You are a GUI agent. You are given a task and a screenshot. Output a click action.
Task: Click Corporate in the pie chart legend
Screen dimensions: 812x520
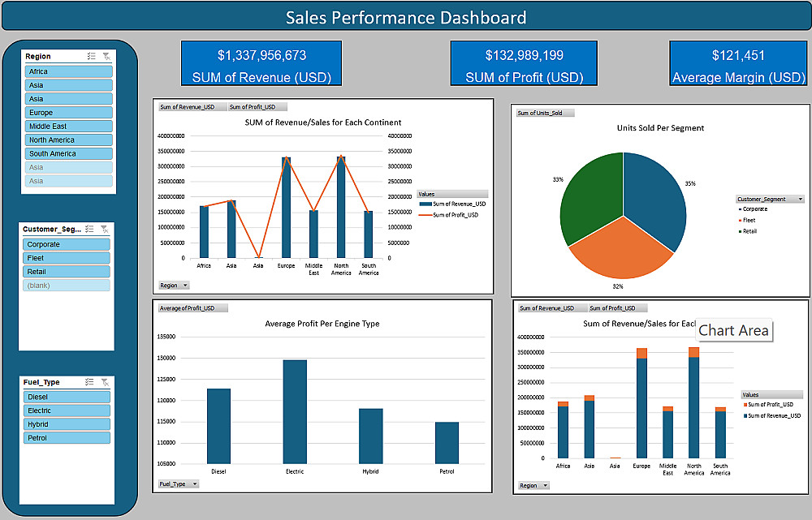click(754, 209)
